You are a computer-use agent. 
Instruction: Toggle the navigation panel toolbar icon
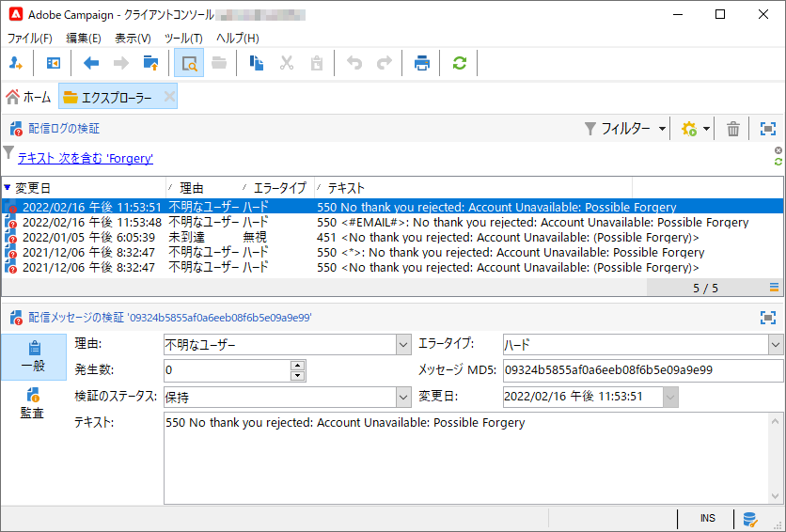(x=54, y=63)
